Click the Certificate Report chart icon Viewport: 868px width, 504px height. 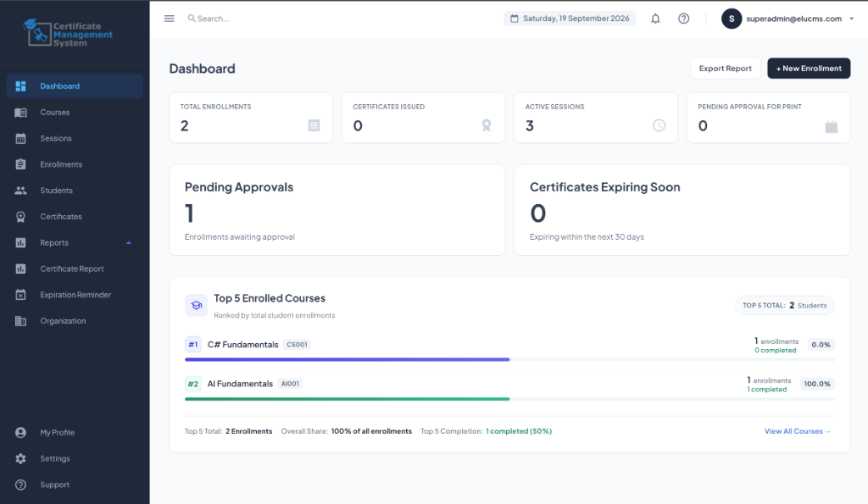[20, 269]
